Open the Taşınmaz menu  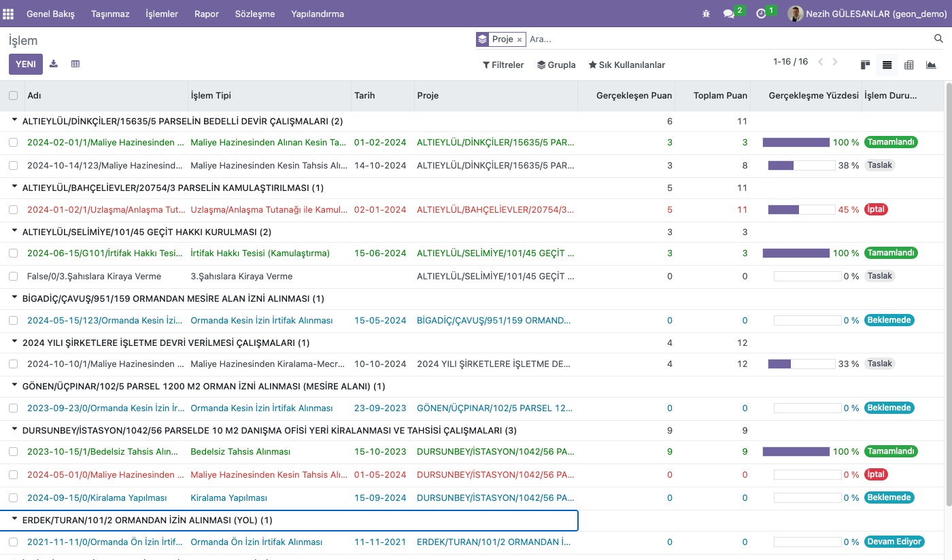[x=110, y=14]
